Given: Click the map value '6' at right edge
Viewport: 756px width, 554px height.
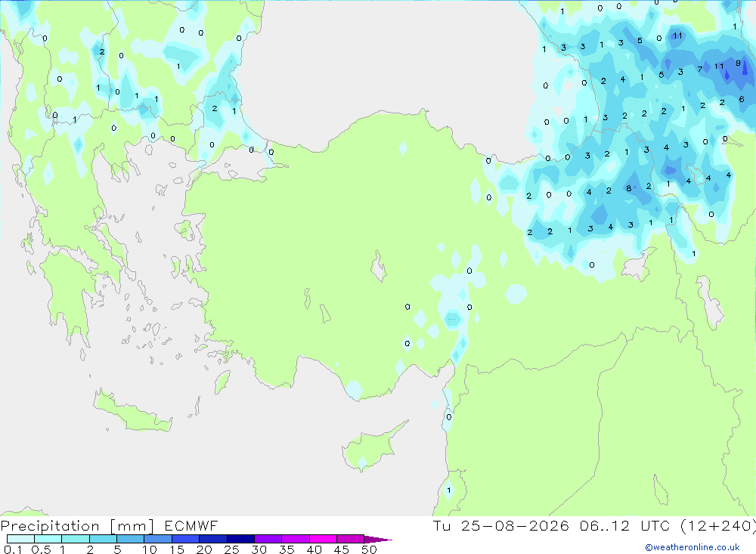Looking at the screenshot, I should tap(742, 99).
